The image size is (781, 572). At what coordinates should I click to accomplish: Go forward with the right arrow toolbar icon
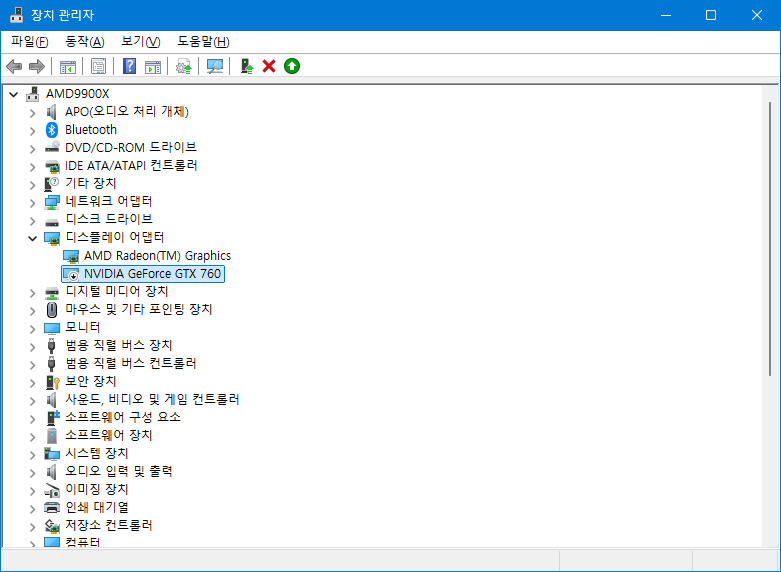click(37, 66)
